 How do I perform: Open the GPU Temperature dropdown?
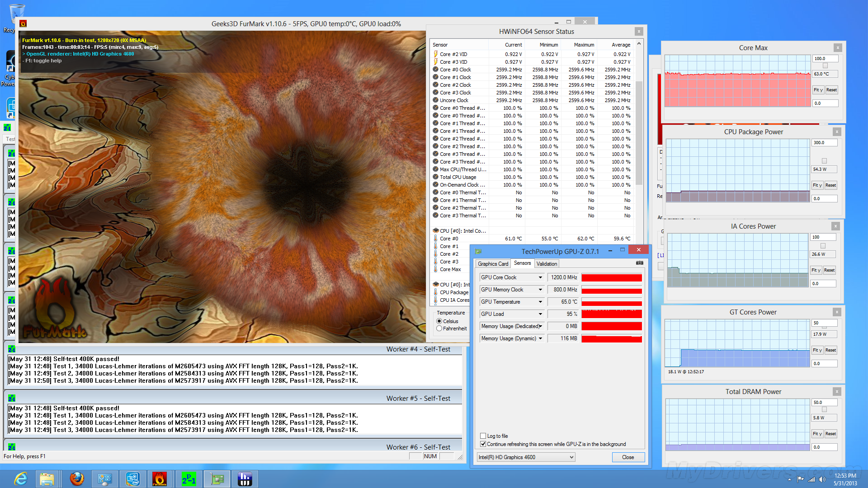(x=540, y=302)
